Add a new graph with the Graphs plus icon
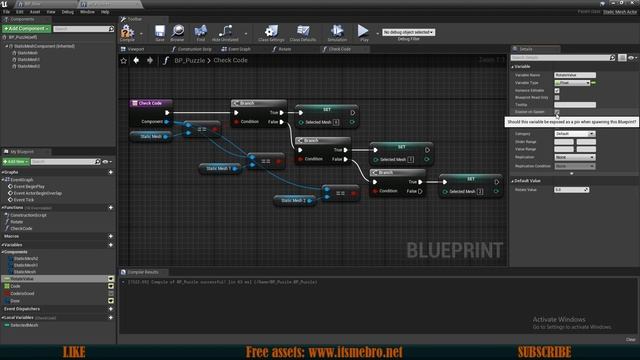Image resolution: width=640 pixels, height=360 pixels. (111, 172)
